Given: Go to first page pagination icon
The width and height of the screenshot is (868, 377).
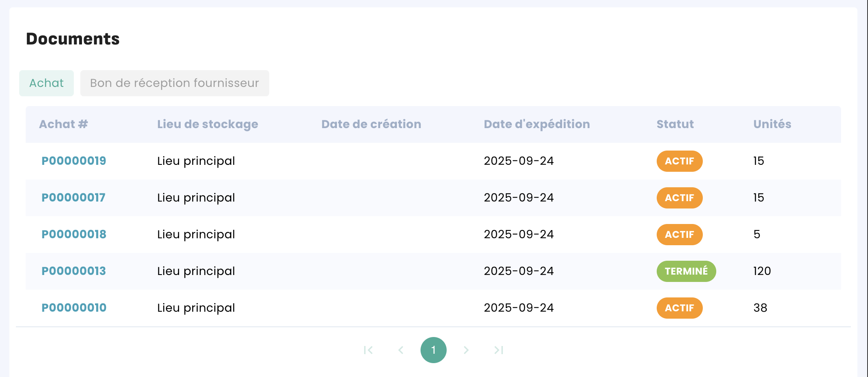Looking at the screenshot, I should (x=368, y=350).
